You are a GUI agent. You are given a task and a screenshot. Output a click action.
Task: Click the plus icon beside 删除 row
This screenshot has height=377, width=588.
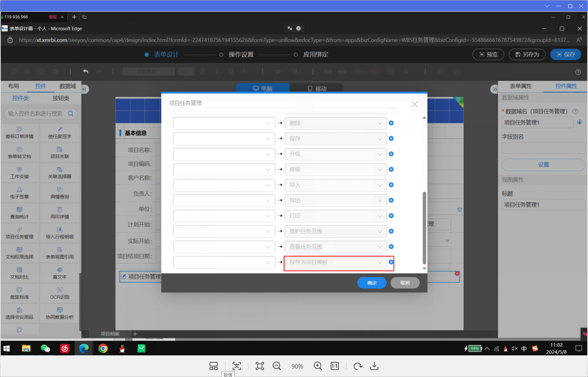(391, 123)
